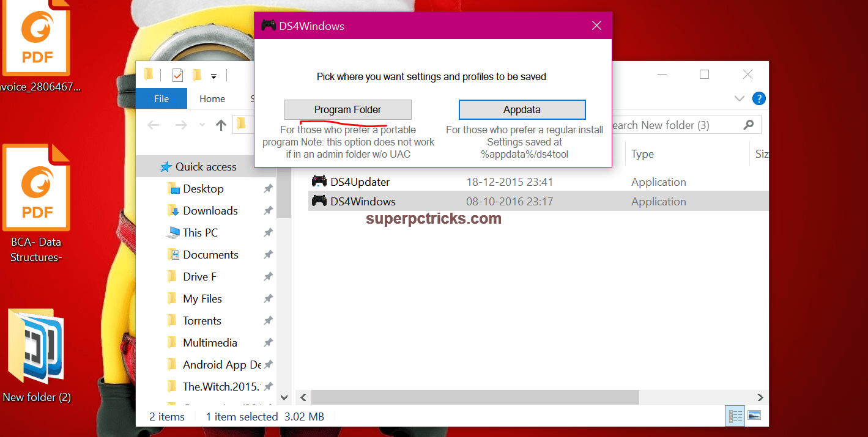Screen dimensions: 868x437
Task: Switch to Large icons view in status bar
Action: 754,416
